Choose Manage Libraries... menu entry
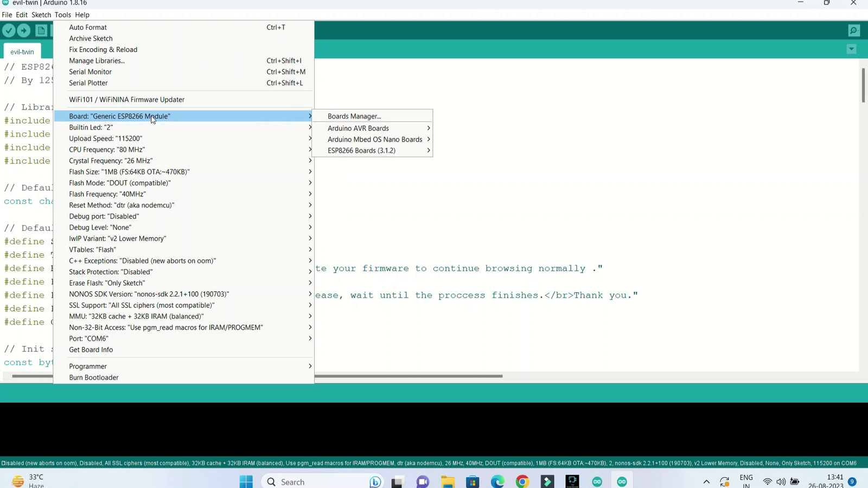Screen dimensions: 868x488 pos(97,61)
